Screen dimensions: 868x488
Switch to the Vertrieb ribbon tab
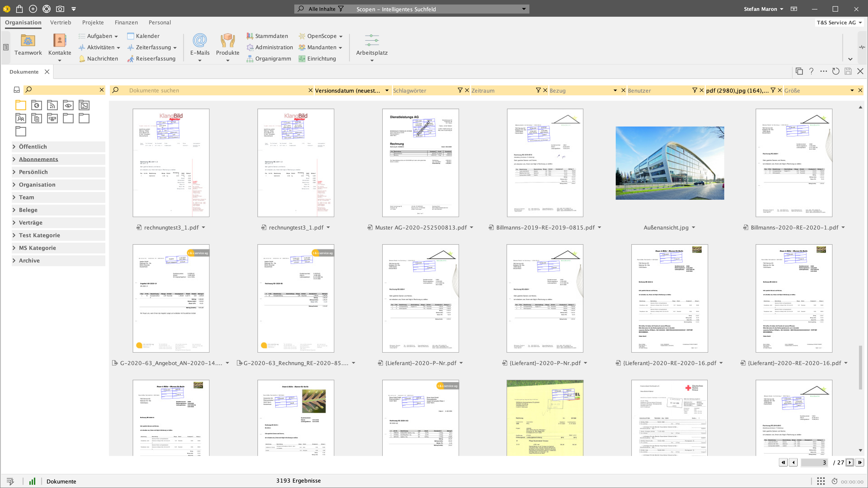click(61, 22)
